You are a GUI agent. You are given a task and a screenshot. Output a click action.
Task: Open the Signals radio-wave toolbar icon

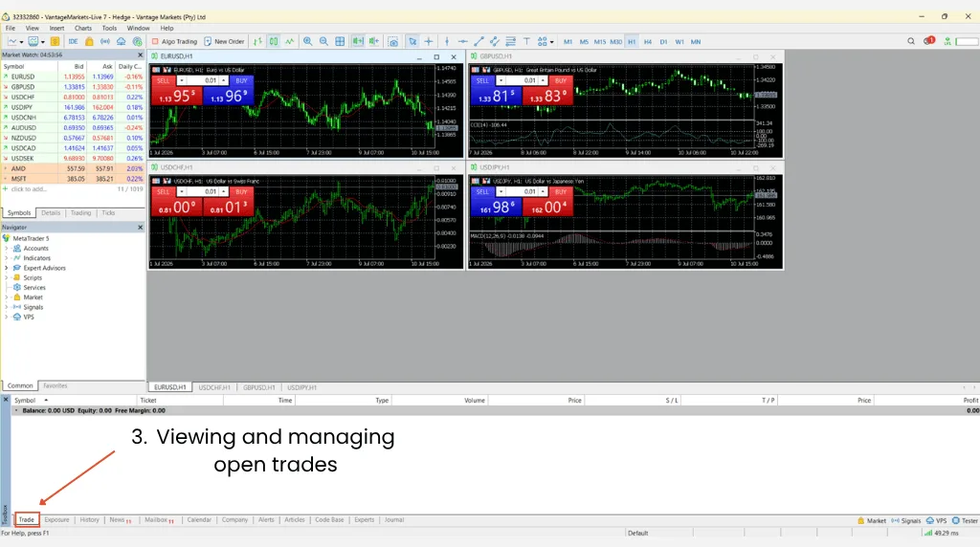pos(105,42)
